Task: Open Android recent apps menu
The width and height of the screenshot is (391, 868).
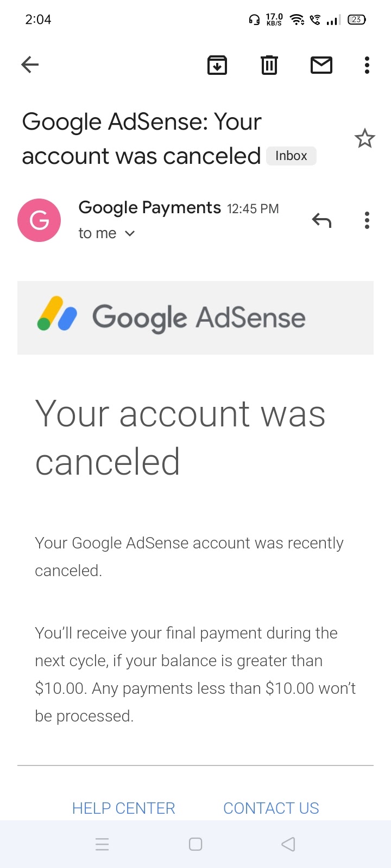Action: (x=102, y=844)
